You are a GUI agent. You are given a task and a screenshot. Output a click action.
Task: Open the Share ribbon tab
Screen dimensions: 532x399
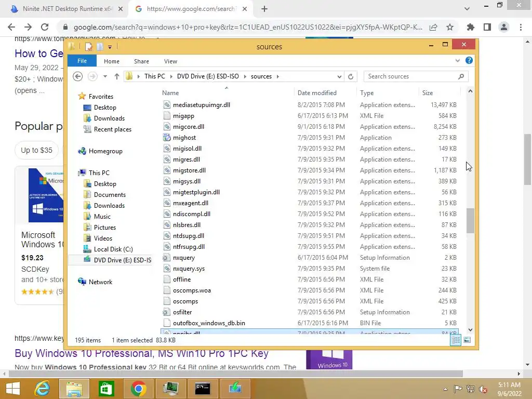click(x=141, y=61)
